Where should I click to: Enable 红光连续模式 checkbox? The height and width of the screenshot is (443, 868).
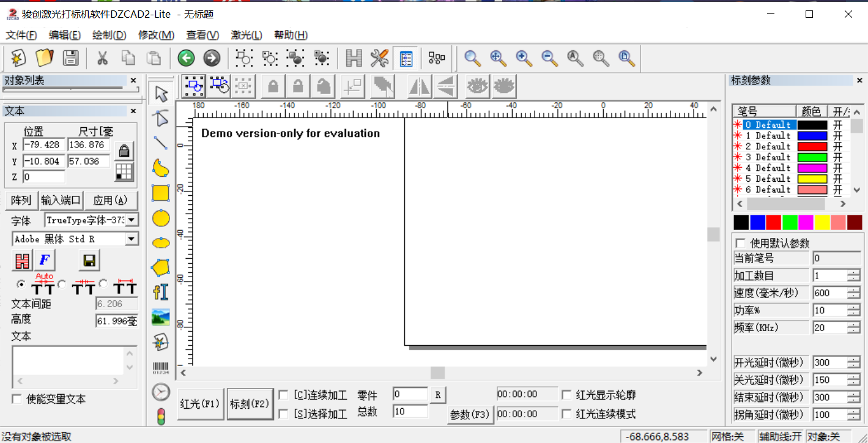tap(566, 414)
